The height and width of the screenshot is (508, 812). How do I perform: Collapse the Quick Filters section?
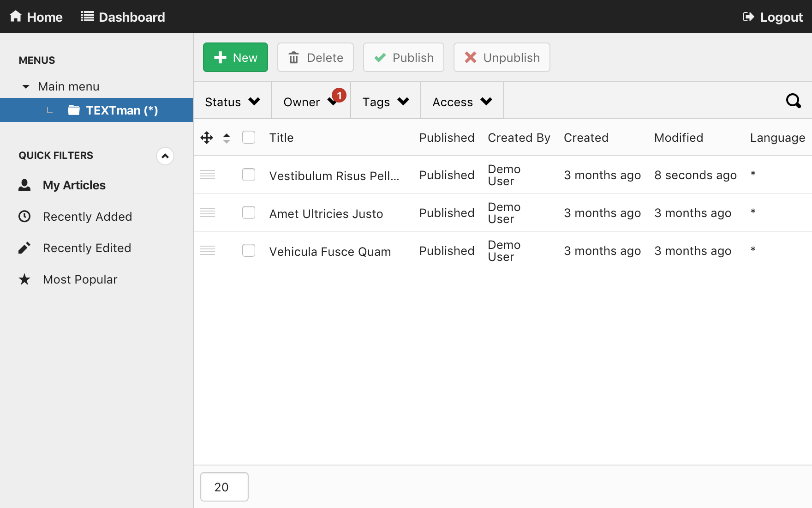[165, 156]
